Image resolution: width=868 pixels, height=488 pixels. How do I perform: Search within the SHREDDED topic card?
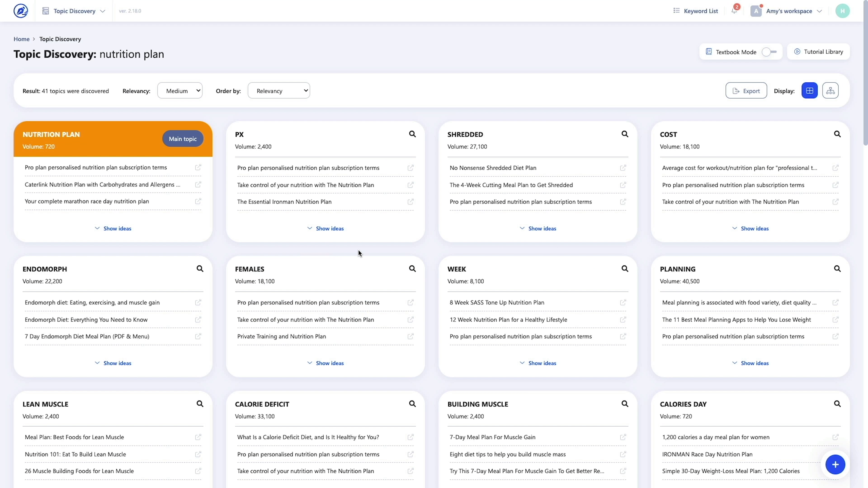point(625,134)
